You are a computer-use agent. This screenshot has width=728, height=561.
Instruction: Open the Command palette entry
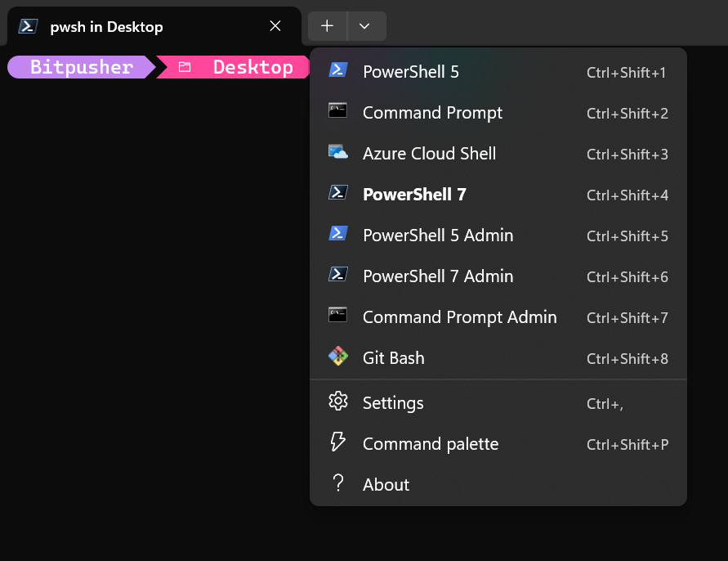pyautogui.click(x=498, y=444)
